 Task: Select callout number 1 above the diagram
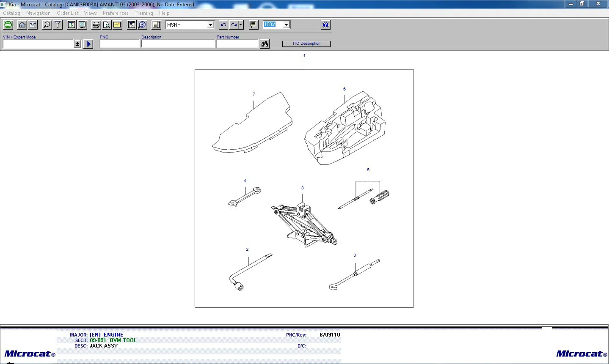tap(304, 56)
